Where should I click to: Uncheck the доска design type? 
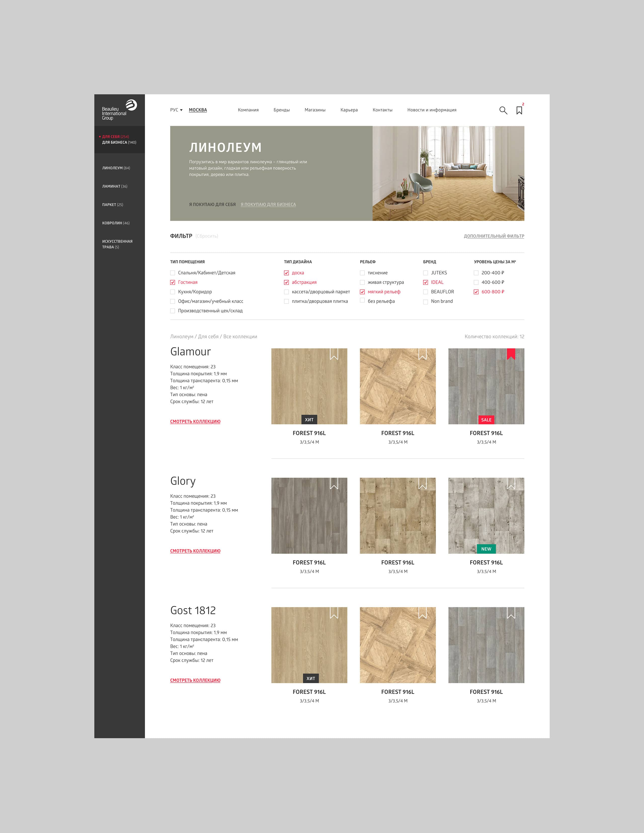point(286,273)
